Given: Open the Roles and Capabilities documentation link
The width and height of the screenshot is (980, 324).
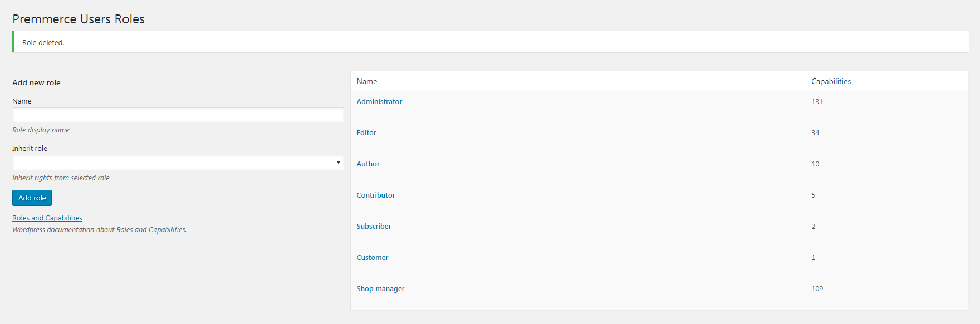Looking at the screenshot, I should tap(47, 218).
